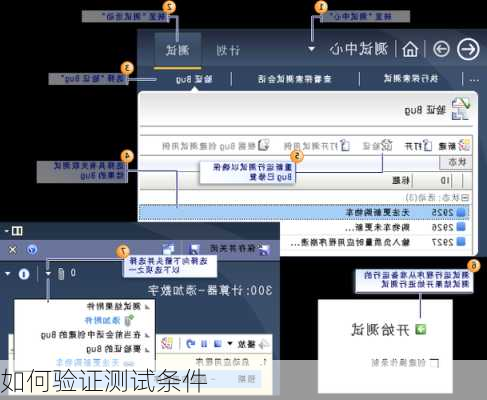Click the 状态 grouping button
The width and height of the screenshot is (487, 400).
[456, 162]
